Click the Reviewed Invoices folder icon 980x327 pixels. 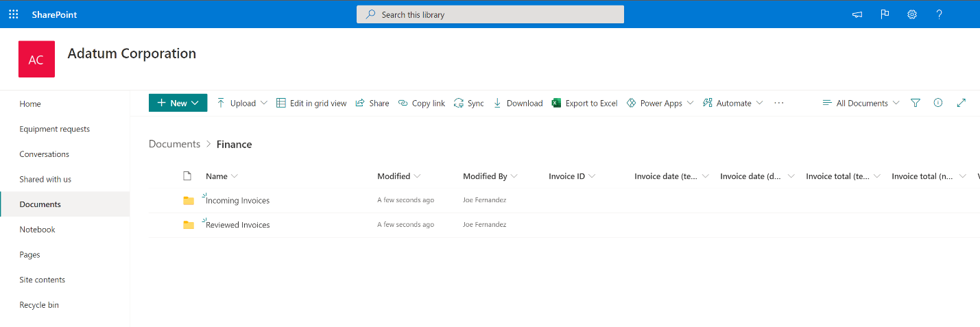(x=189, y=225)
